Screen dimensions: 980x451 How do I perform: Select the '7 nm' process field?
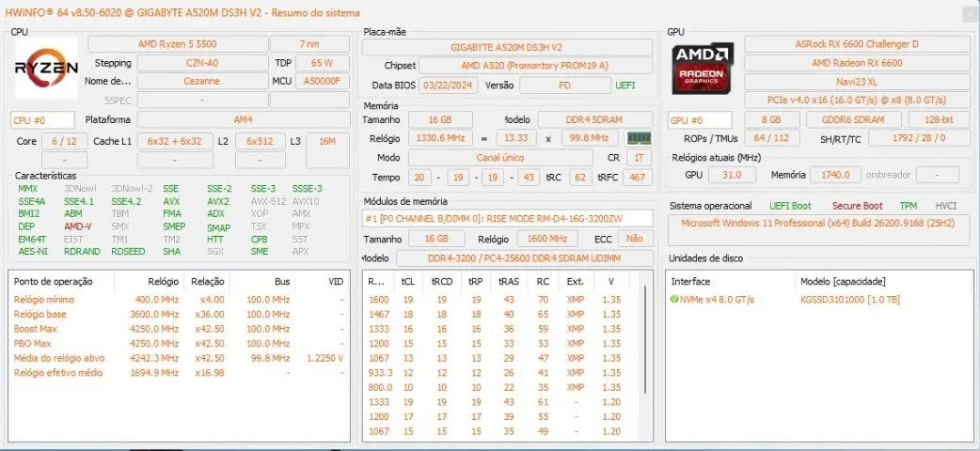[309, 44]
